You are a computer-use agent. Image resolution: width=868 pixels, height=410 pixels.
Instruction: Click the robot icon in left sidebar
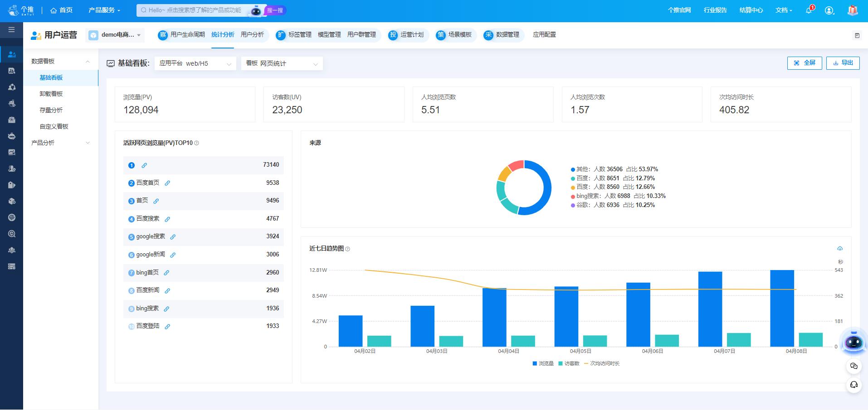[12, 136]
